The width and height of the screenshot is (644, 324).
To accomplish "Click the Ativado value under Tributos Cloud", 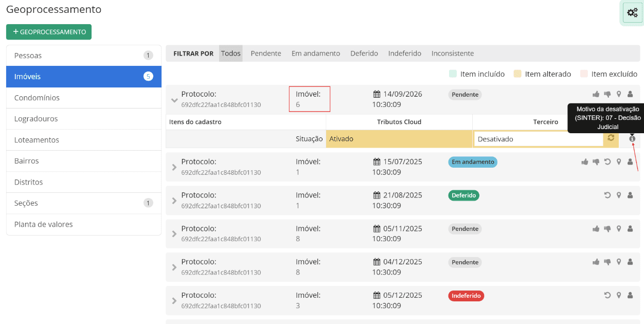I will tap(399, 139).
